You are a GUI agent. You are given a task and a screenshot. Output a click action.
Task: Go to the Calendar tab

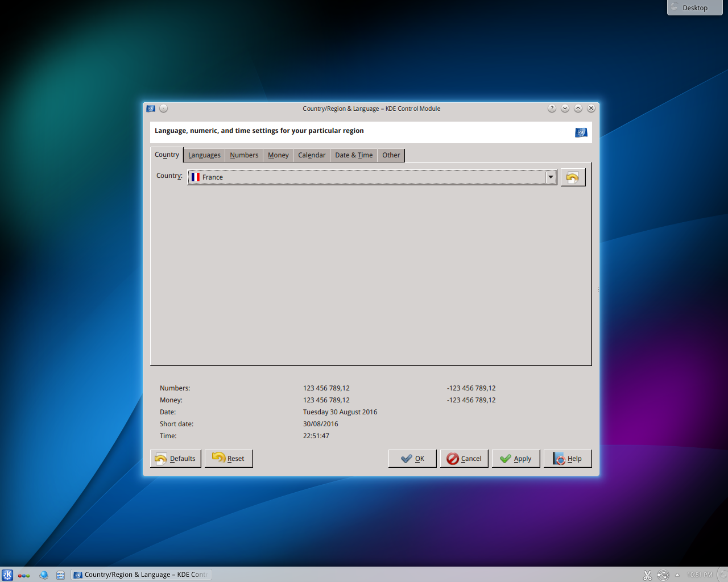[312, 155]
